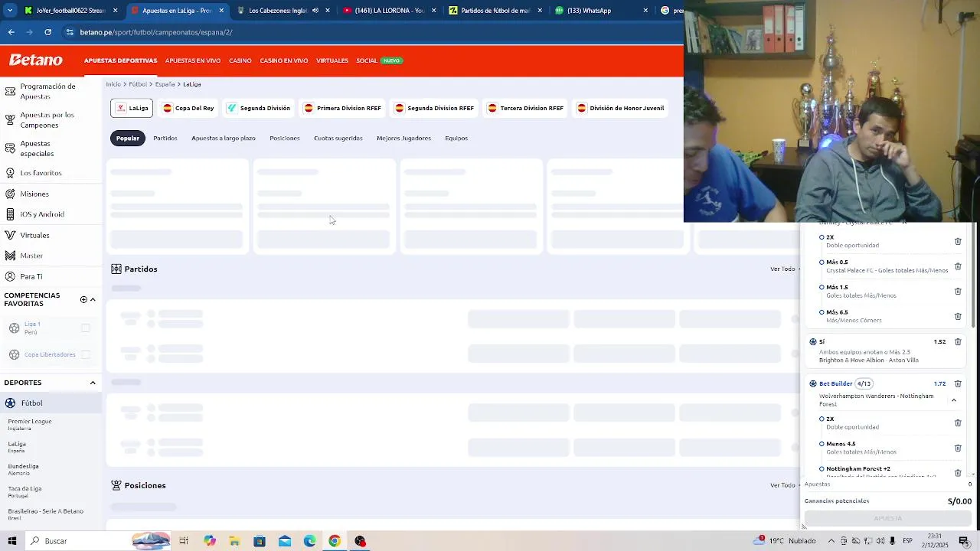Open Microsoft Edge from the taskbar

[x=309, y=541]
